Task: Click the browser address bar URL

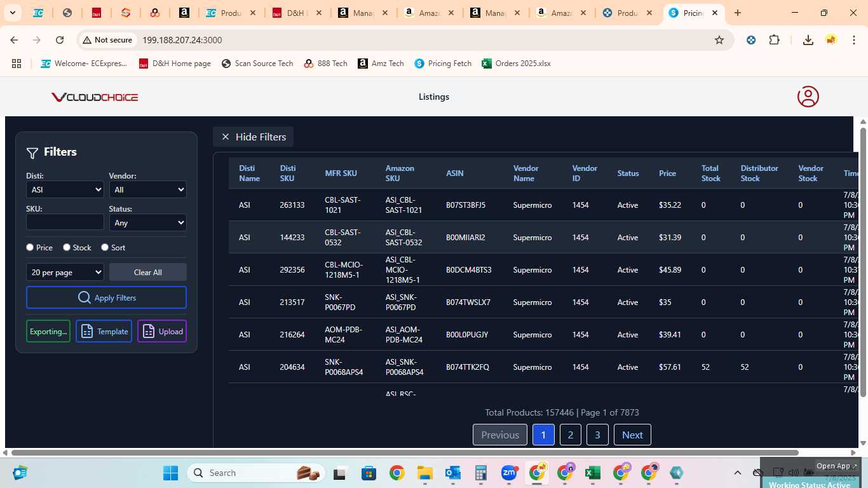Action: (x=182, y=40)
